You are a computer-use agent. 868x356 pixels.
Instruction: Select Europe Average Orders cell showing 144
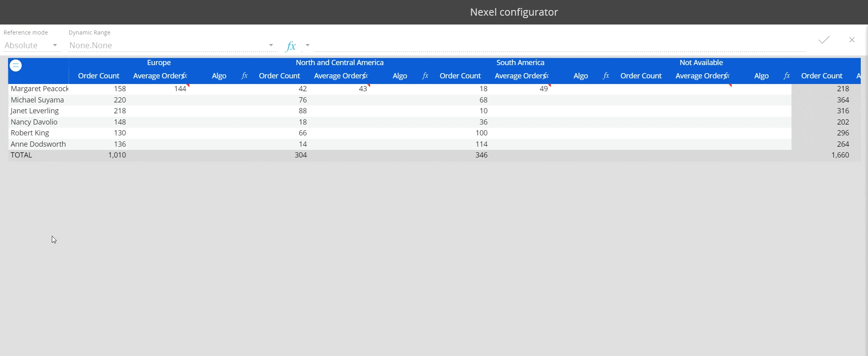coord(180,89)
